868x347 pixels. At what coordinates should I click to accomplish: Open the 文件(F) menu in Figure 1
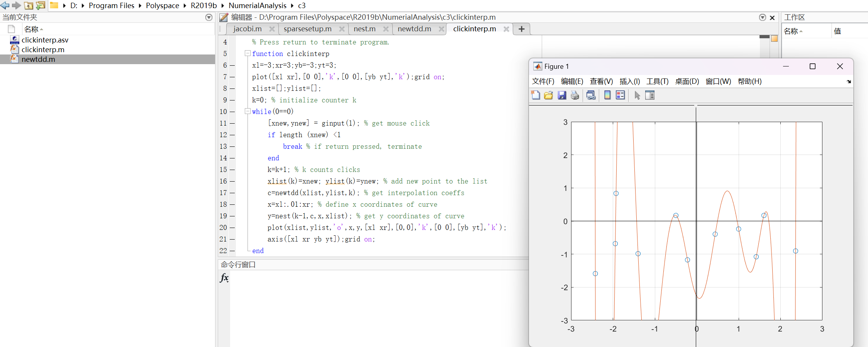543,82
